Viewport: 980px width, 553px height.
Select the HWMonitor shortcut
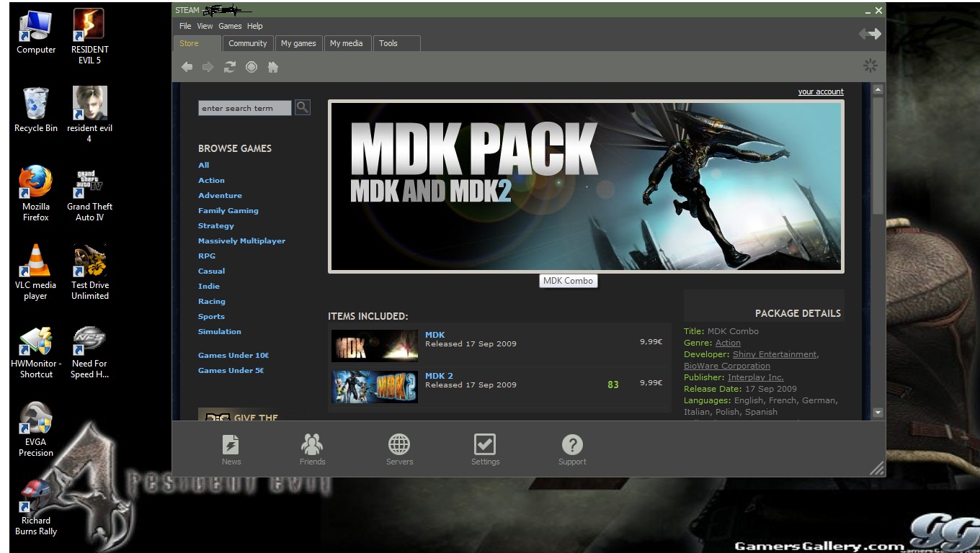click(36, 351)
